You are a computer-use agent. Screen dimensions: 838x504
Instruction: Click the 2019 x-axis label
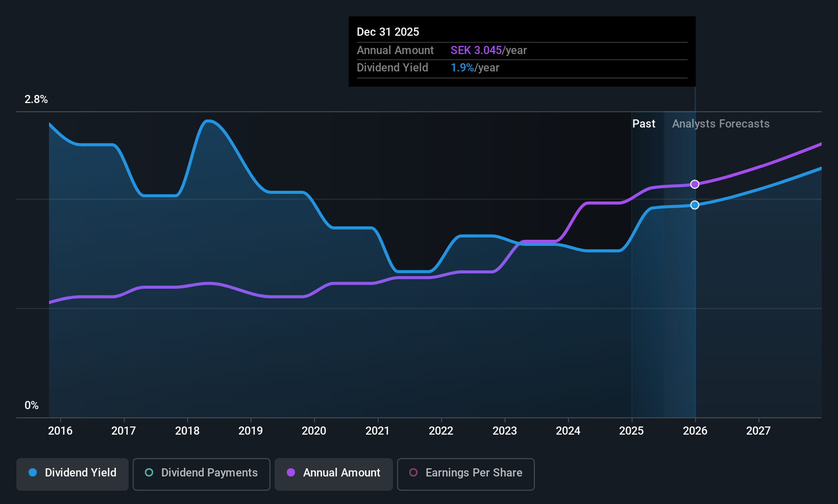point(251,431)
